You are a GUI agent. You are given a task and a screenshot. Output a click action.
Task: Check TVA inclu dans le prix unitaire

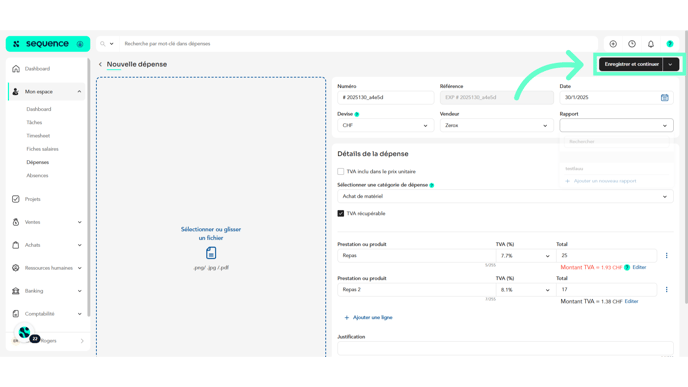(340, 172)
